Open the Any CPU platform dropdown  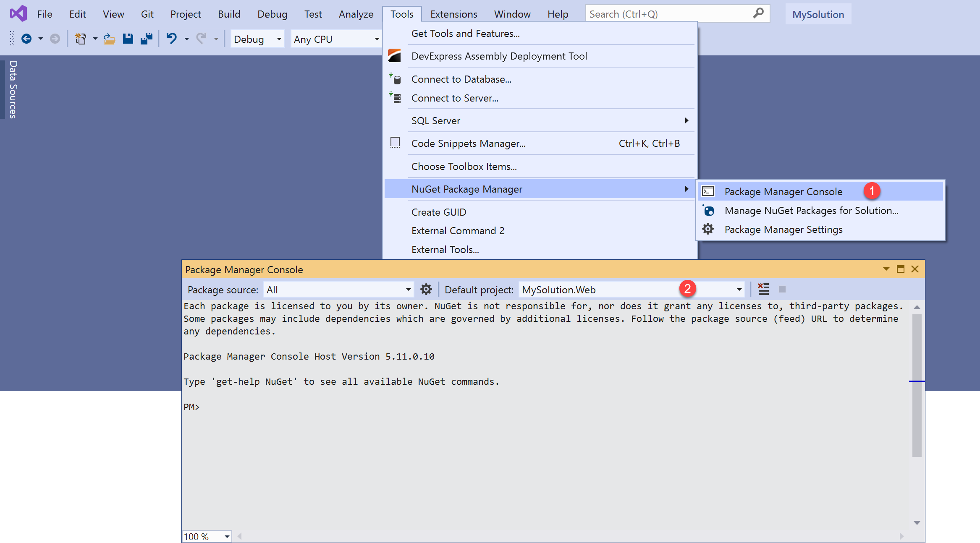pyautogui.click(x=336, y=39)
